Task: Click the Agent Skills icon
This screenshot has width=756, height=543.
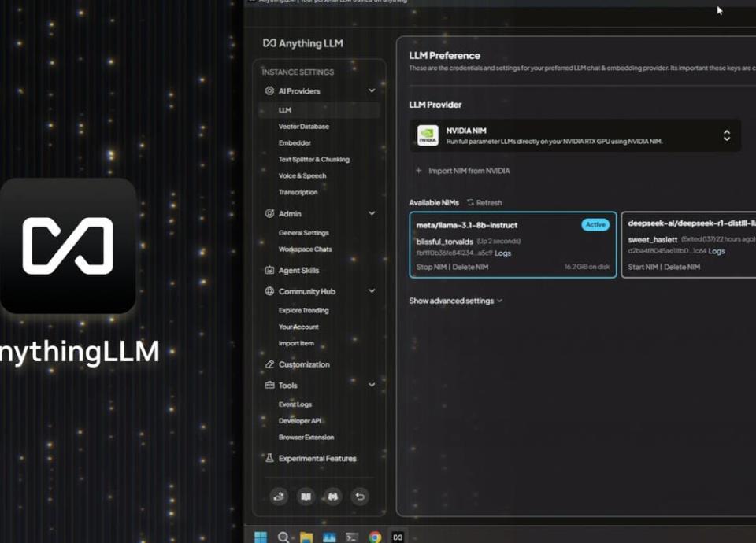Action: (x=269, y=270)
